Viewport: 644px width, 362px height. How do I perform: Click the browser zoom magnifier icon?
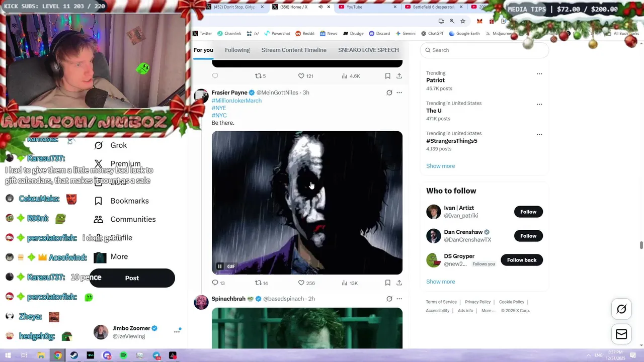coord(452,21)
